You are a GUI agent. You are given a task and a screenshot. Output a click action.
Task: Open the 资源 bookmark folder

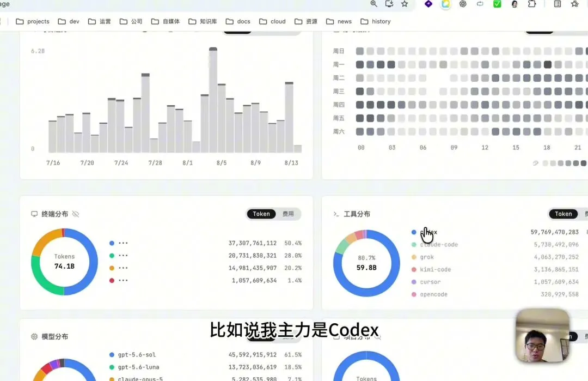click(x=305, y=21)
